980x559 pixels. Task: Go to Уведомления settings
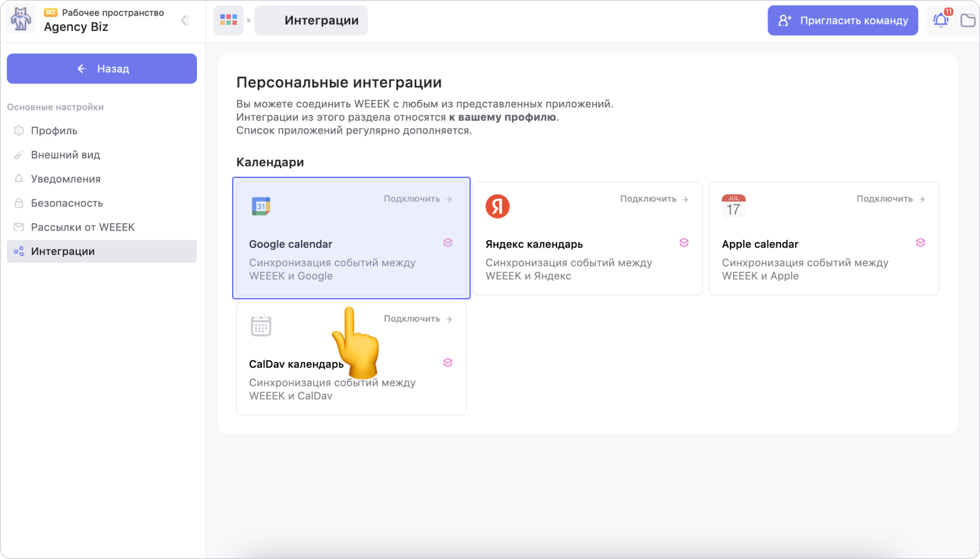[65, 179]
